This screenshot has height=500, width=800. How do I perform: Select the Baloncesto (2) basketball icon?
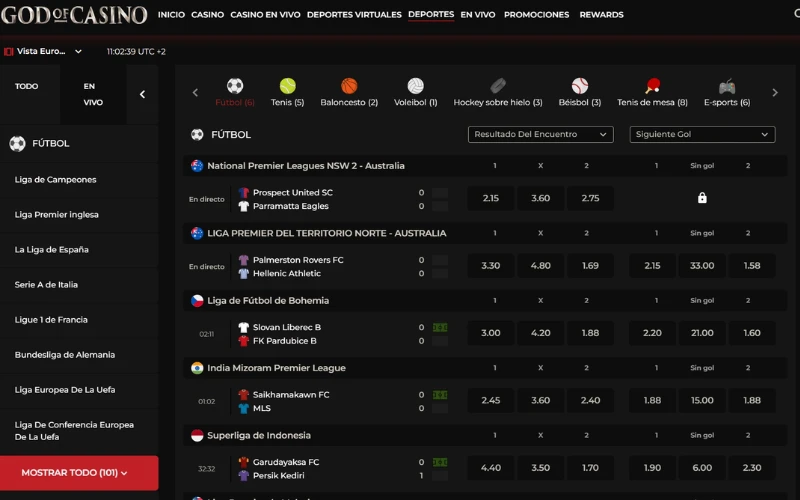349,86
